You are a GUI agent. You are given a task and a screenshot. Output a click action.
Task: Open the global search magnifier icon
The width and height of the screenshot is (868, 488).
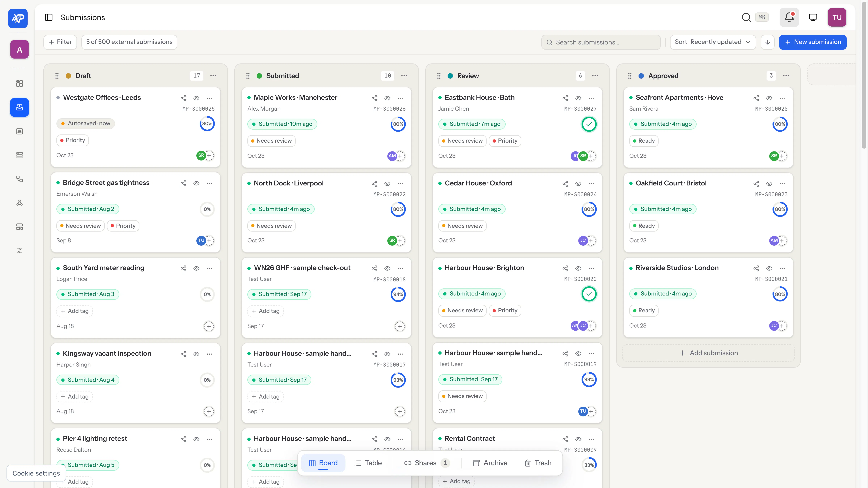pyautogui.click(x=746, y=17)
